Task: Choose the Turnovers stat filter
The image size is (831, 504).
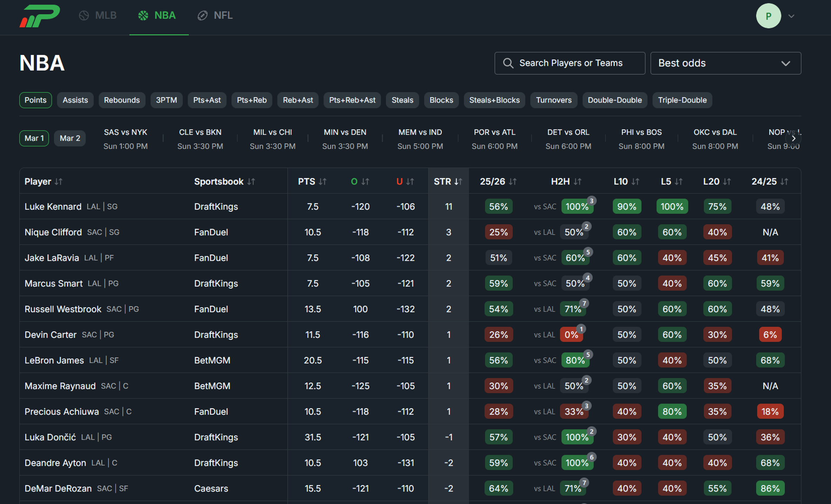Action: tap(554, 100)
